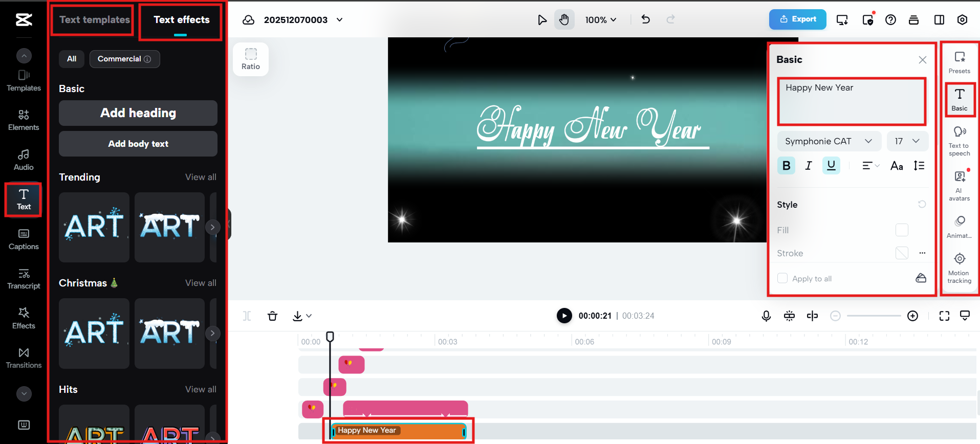Open the font size 17 dropdown

[x=907, y=141]
